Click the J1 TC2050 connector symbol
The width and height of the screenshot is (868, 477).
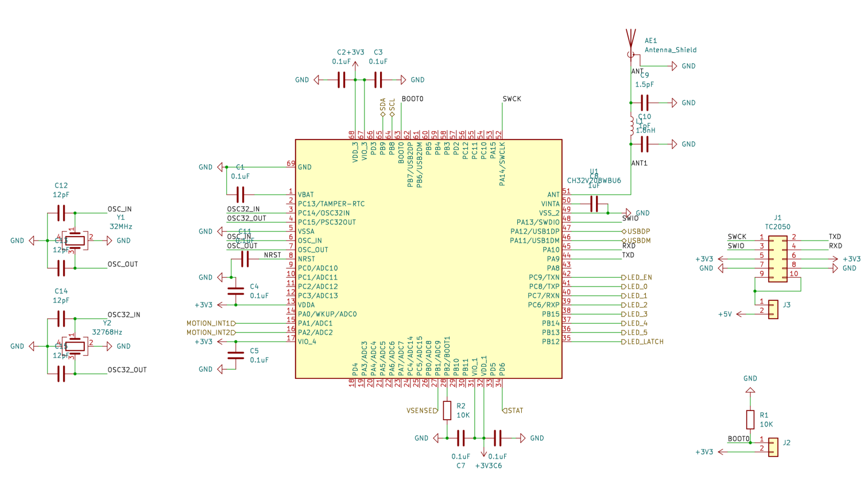[x=777, y=258]
